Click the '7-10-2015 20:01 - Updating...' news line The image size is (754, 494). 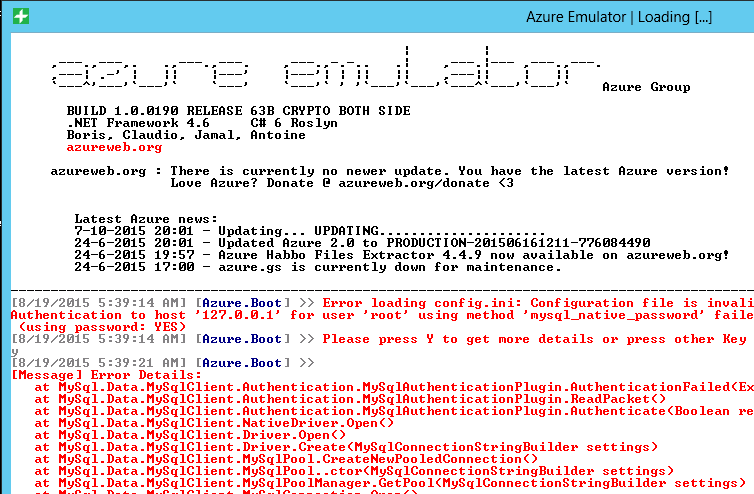(310, 231)
